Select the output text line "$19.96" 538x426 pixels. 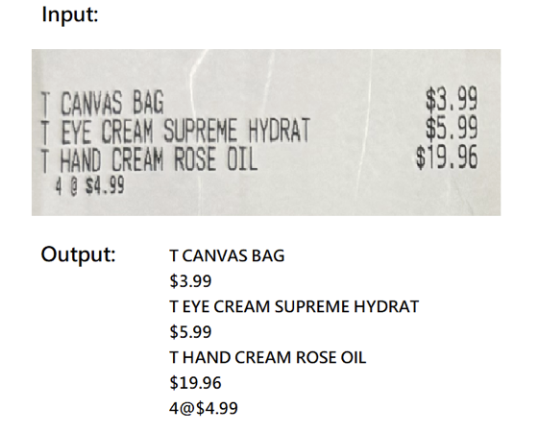195,383
